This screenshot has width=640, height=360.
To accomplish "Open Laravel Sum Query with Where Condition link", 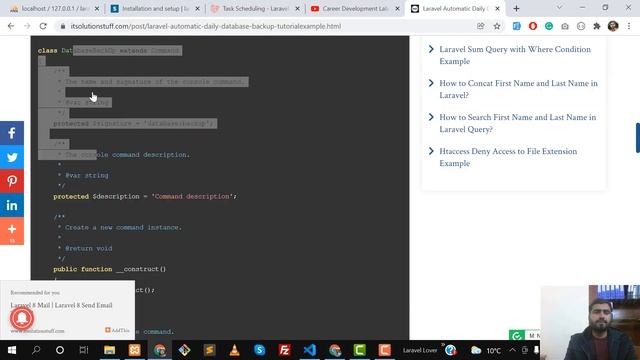I will click(515, 55).
